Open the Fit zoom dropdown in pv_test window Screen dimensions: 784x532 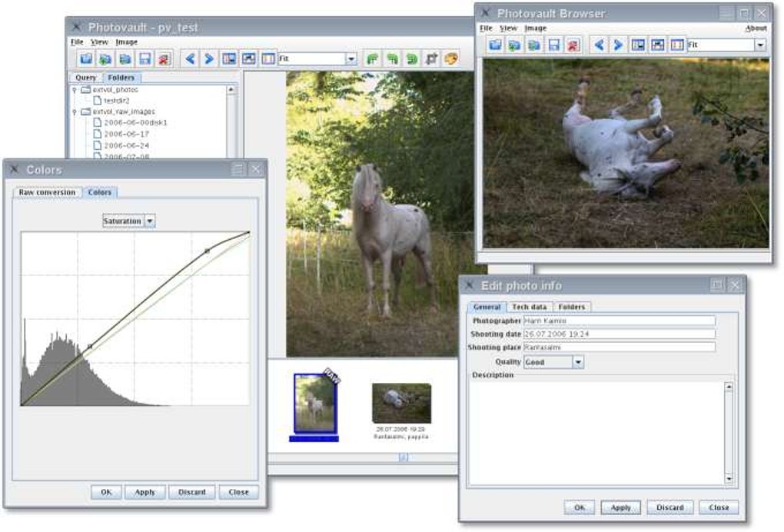pyautogui.click(x=351, y=59)
